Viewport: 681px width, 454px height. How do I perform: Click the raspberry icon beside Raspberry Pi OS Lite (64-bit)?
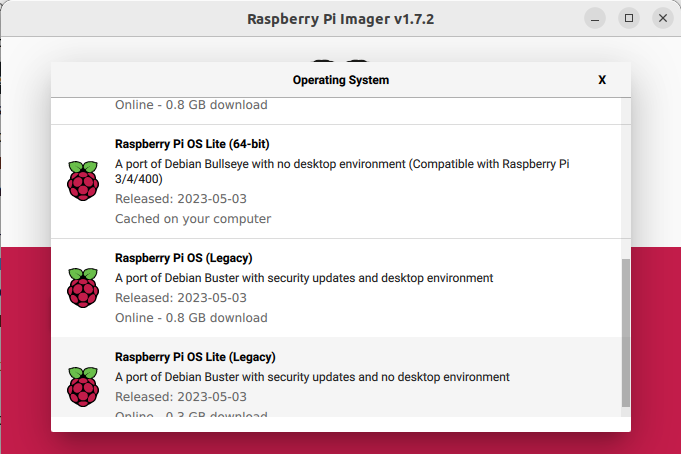tap(83, 181)
